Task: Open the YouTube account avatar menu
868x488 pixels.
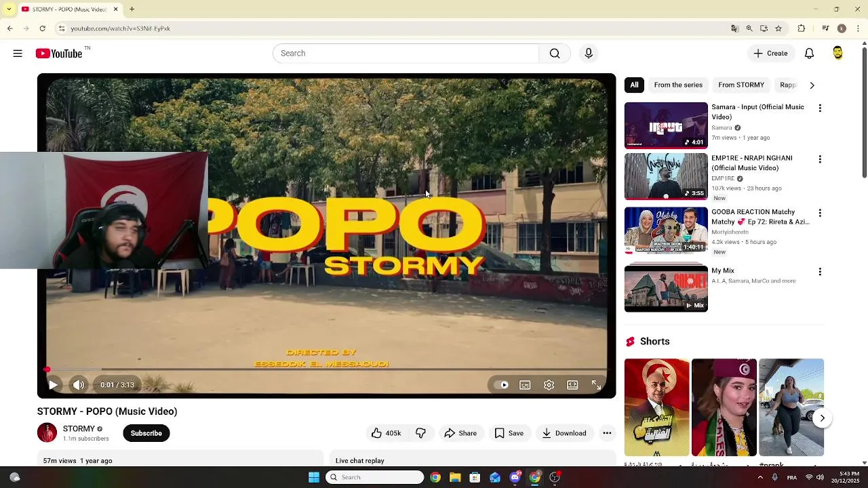Action: tap(837, 54)
